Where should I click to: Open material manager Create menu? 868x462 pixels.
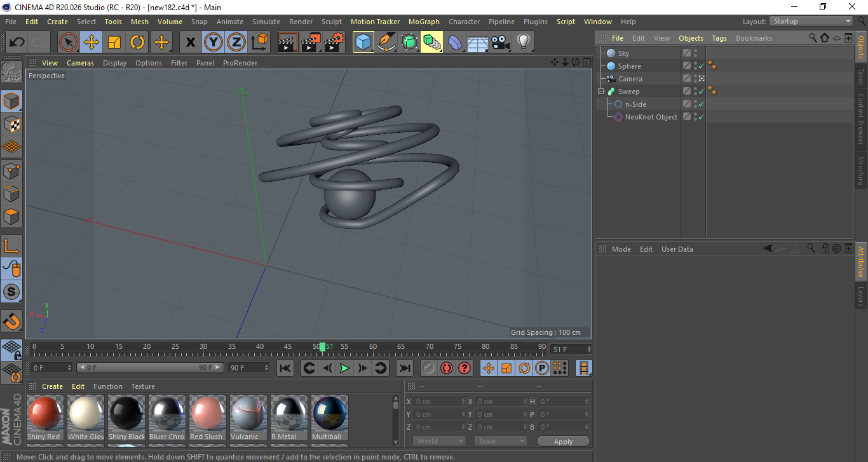click(53, 386)
